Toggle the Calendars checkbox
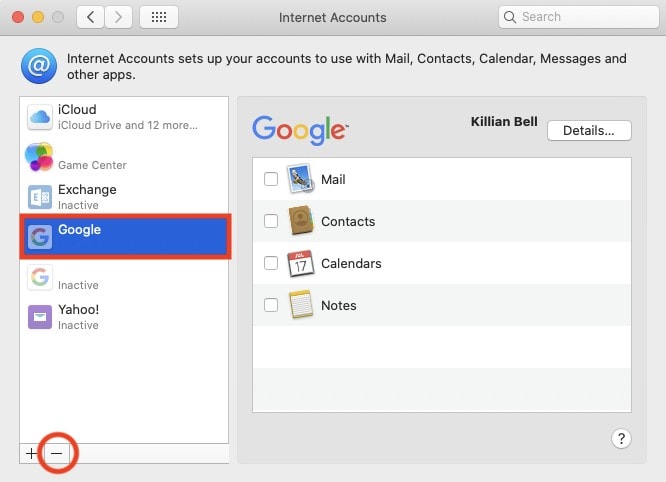The image size is (666, 482). point(271,264)
